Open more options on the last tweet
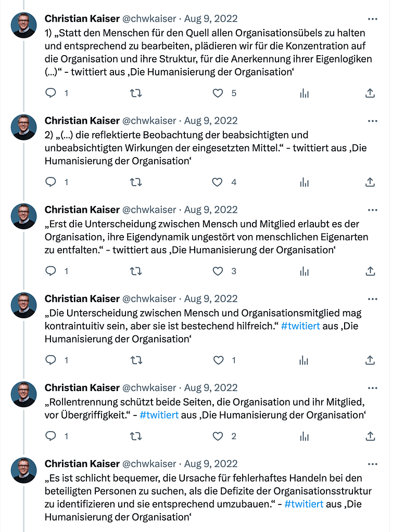The height and width of the screenshot is (532, 404). coord(372,464)
